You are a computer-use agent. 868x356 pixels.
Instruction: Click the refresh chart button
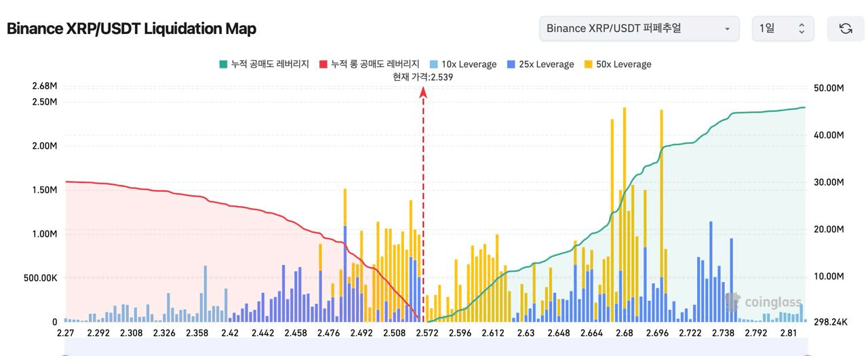pyautogui.click(x=846, y=28)
